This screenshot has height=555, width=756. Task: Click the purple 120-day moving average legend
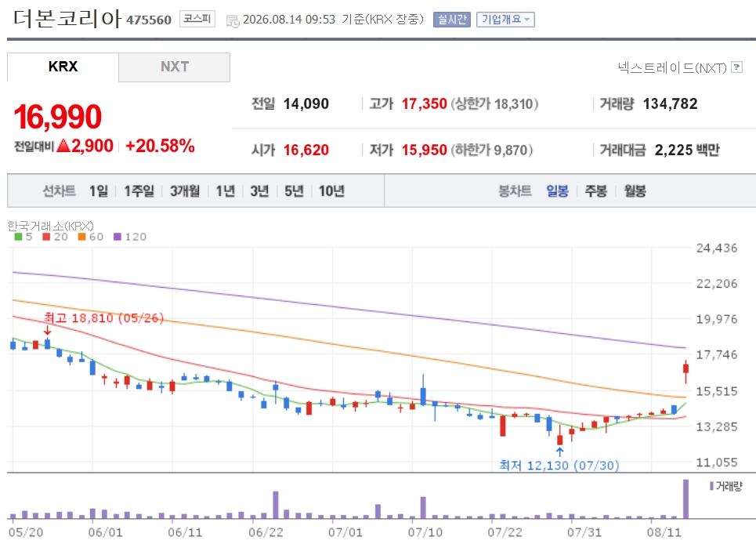pyautogui.click(x=130, y=237)
